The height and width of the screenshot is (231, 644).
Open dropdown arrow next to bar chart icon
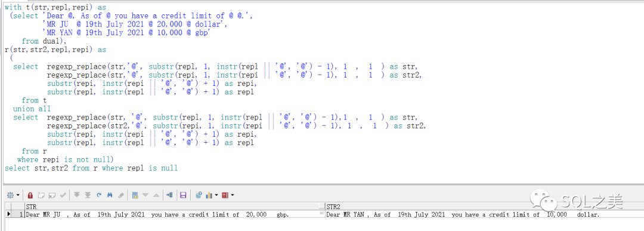(x=216, y=195)
